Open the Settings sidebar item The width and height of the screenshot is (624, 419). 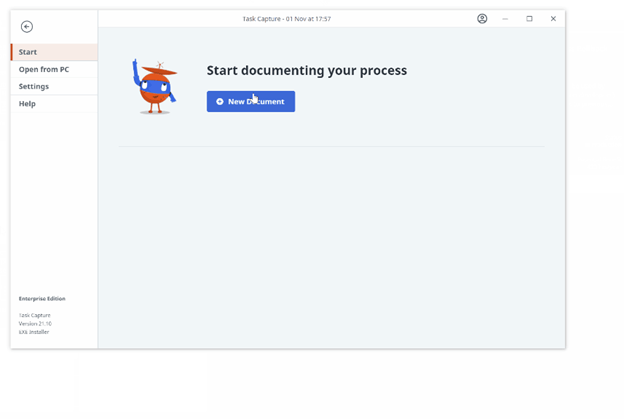pos(54,86)
